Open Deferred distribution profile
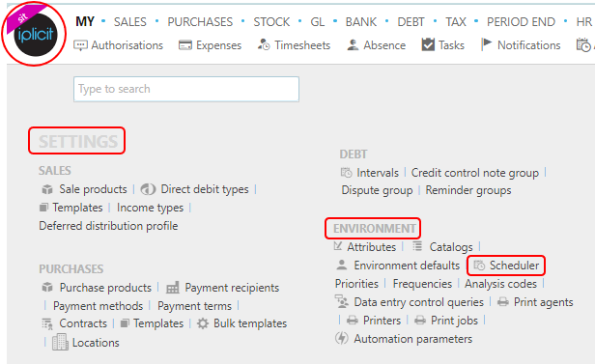The height and width of the screenshot is (364, 595). click(108, 226)
